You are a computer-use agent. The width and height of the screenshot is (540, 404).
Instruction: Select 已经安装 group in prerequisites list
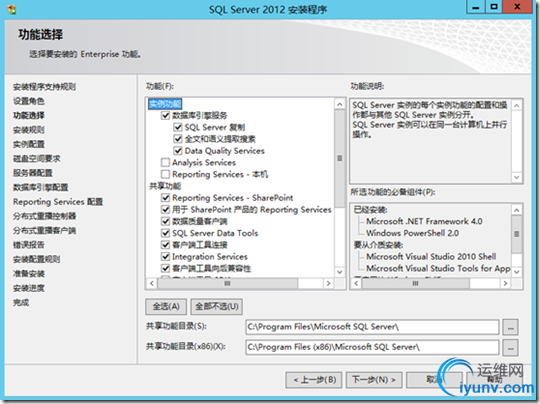371,210
